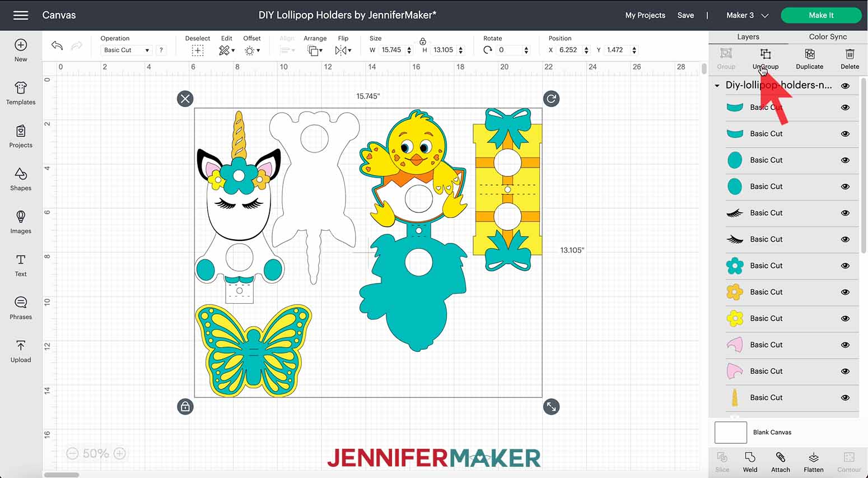Open the Flip dropdown

point(343,50)
